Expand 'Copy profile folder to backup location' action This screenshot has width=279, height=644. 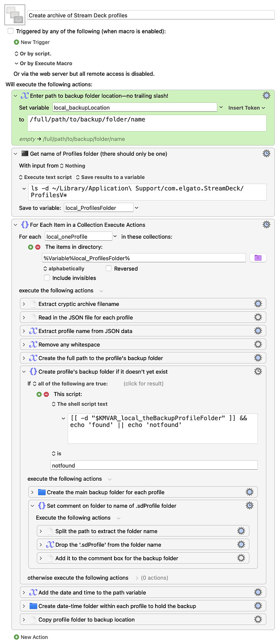tap(24, 619)
